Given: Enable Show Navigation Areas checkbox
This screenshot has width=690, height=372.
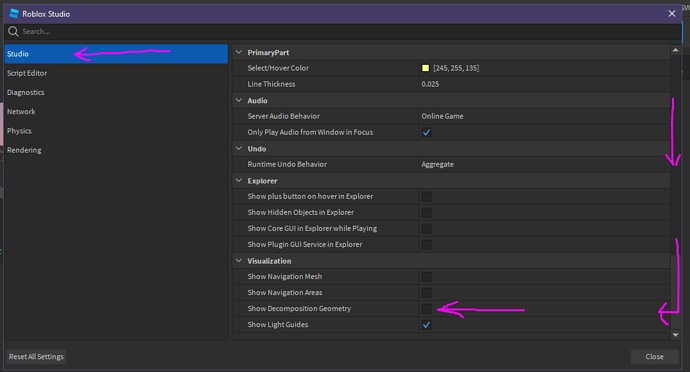Looking at the screenshot, I should pos(426,293).
